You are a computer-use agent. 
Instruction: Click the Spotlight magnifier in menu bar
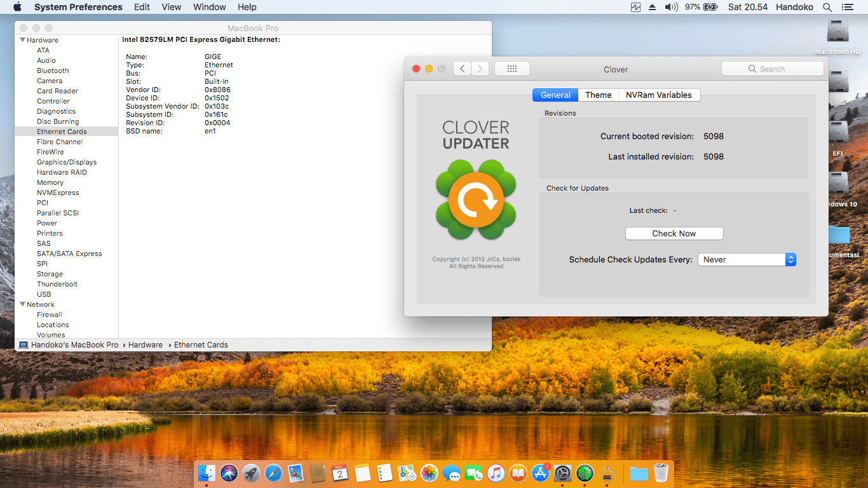coord(827,7)
